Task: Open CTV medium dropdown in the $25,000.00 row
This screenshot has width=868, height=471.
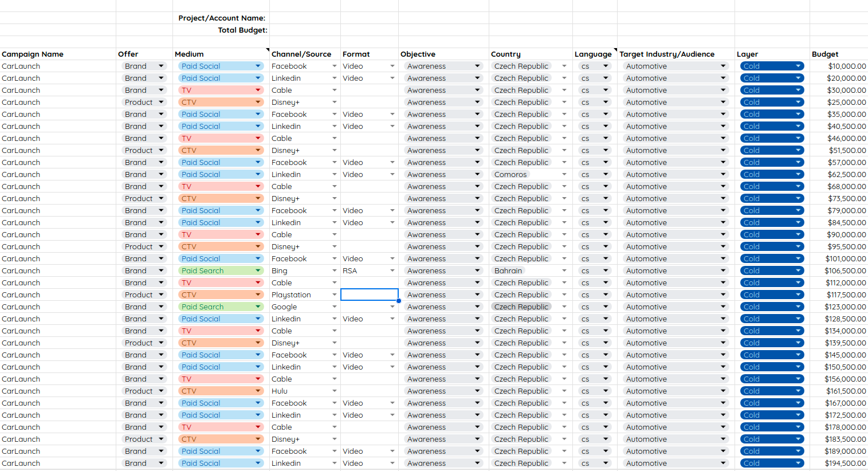Action: (221, 102)
